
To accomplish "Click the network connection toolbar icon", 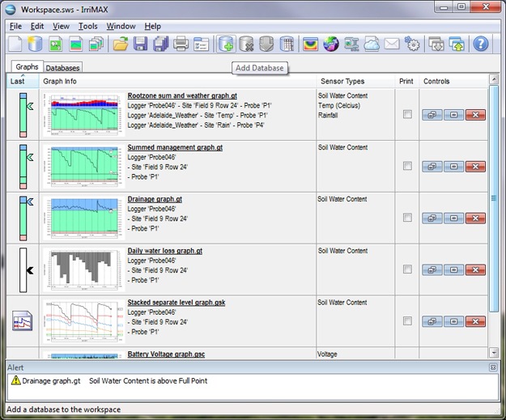I will tap(351, 44).
